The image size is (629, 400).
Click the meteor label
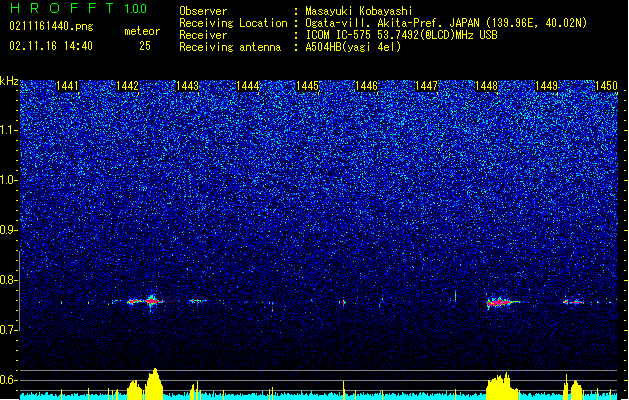142,31
